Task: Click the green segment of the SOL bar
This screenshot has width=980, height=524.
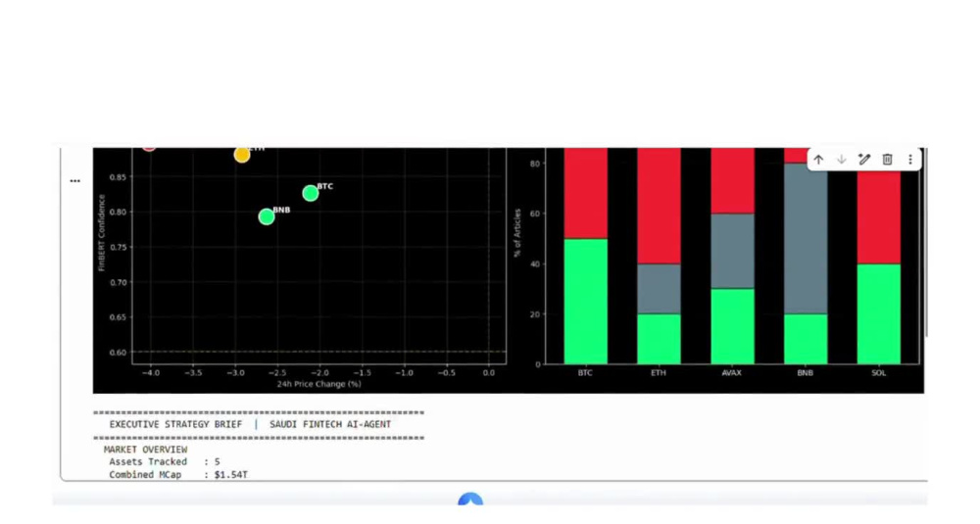Action: [879, 313]
